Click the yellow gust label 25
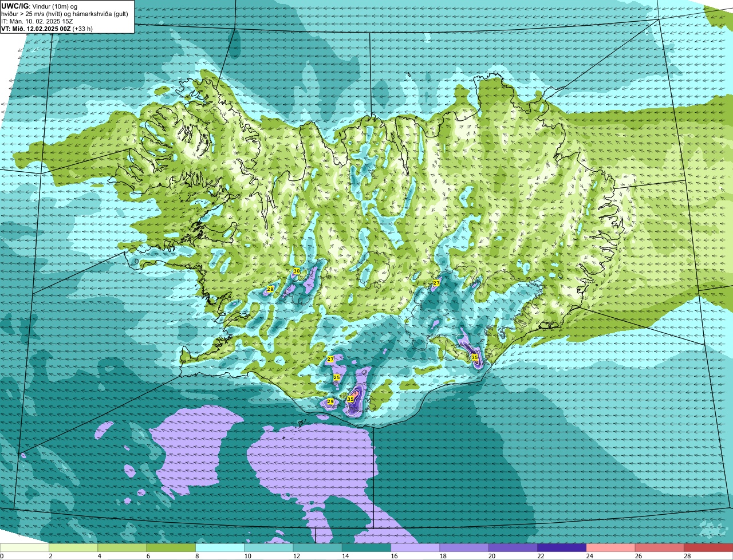The image size is (733, 560). click(x=337, y=377)
